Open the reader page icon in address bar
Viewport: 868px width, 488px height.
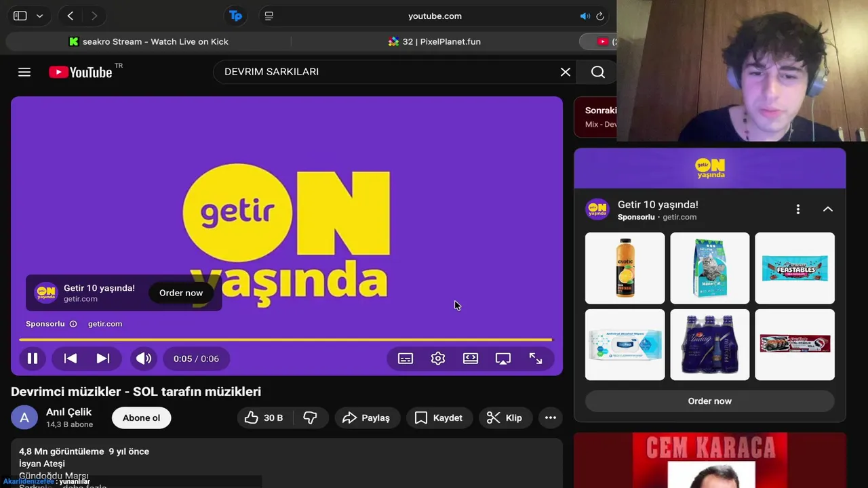269,16
